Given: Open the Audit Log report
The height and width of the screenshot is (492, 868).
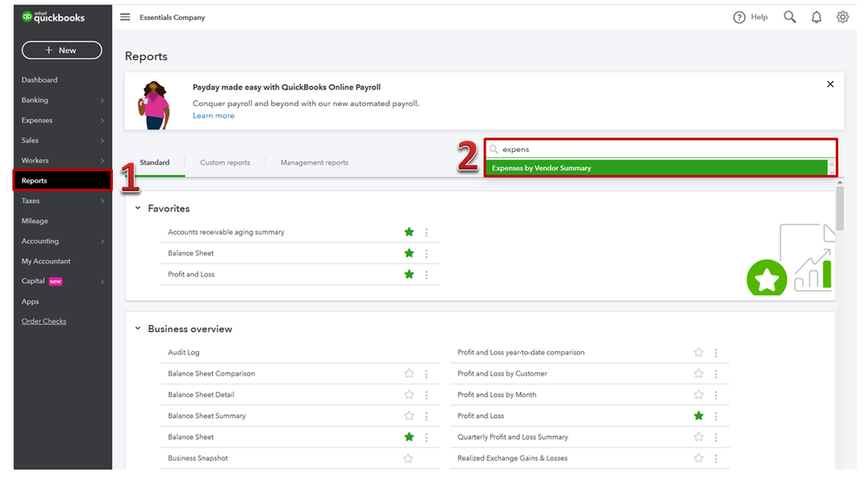Looking at the screenshot, I should coord(184,352).
